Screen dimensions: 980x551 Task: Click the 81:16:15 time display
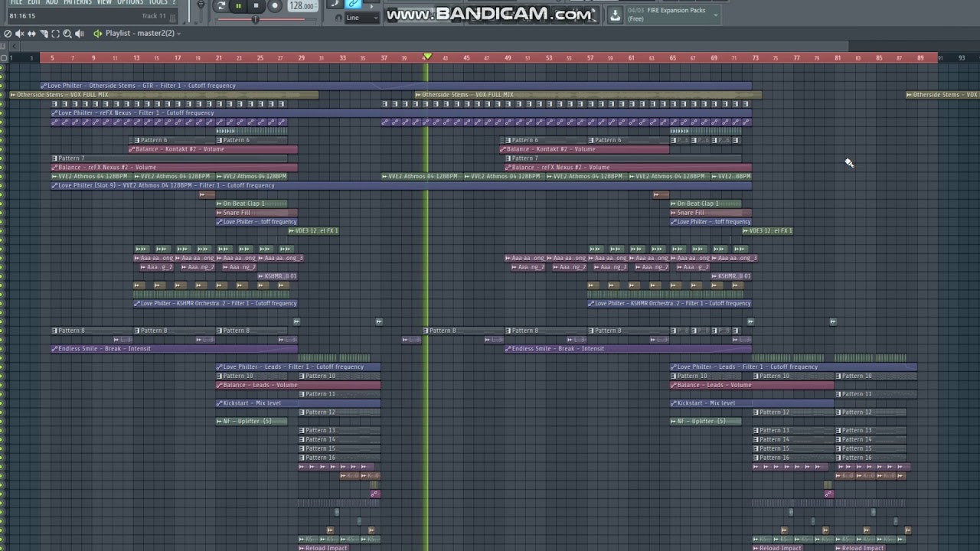[22, 16]
